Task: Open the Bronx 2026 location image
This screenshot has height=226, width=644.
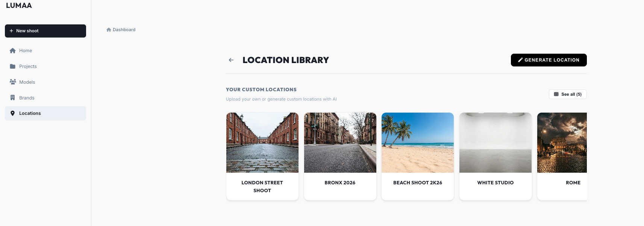Action: click(x=340, y=143)
